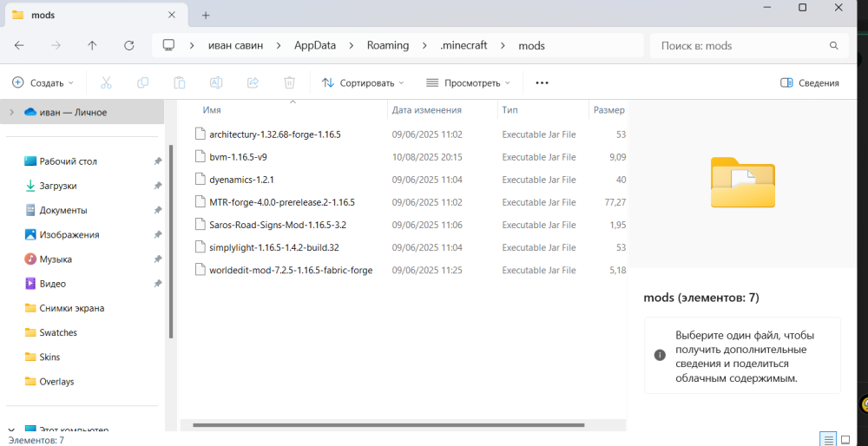The image size is (868, 446).
Task: Click the large mods folder preview
Action: (743, 182)
